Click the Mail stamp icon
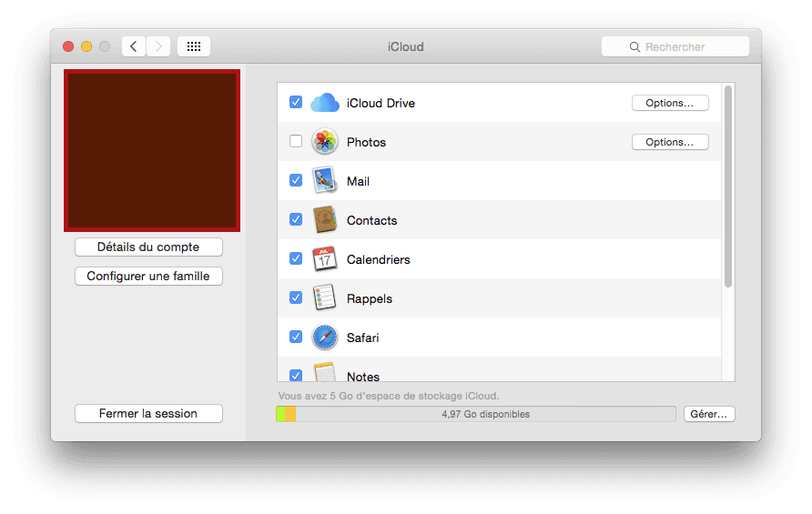Viewport: 812px width, 514px height. (x=325, y=181)
